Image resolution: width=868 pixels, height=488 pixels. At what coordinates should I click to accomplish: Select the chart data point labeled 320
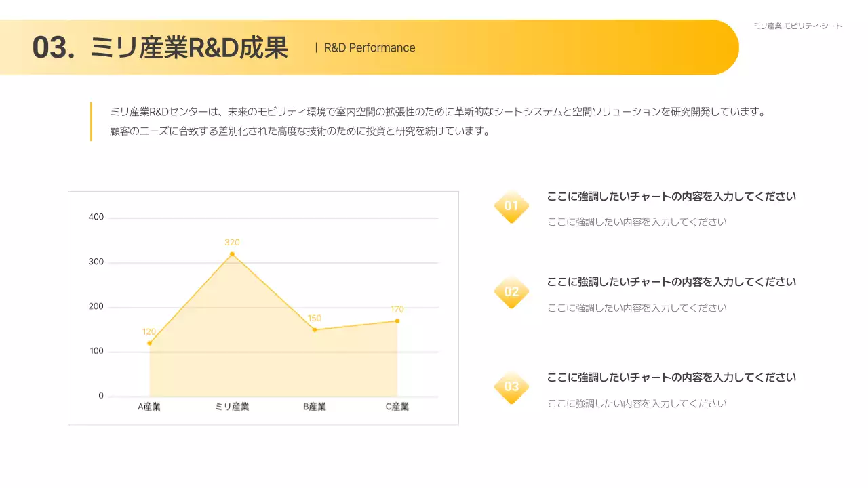(x=232, y=254)
